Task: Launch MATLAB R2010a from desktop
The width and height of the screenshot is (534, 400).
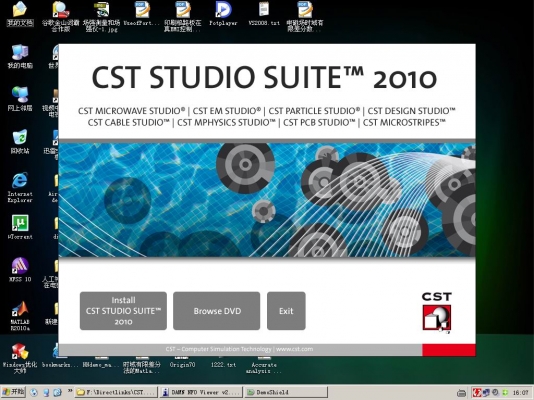Action: [x=20, y=316]
